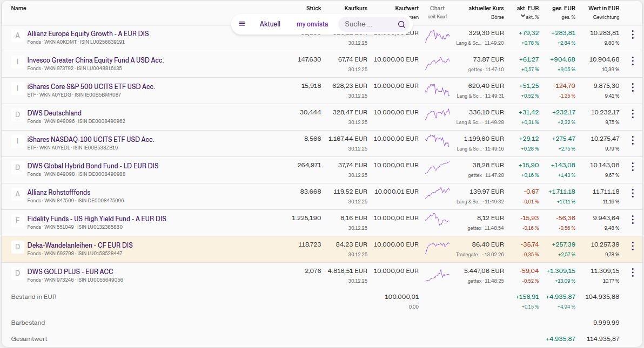This screenshot has height=348, width=644.
Task: Expand options for Fidelity US High Yield Fund
Action: pyautogui.click(x=633, y=220)
